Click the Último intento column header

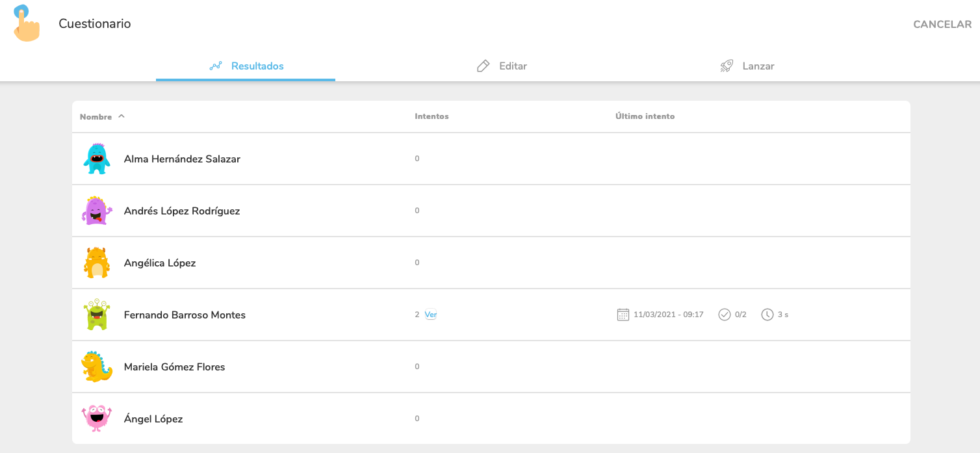(645, 116)
